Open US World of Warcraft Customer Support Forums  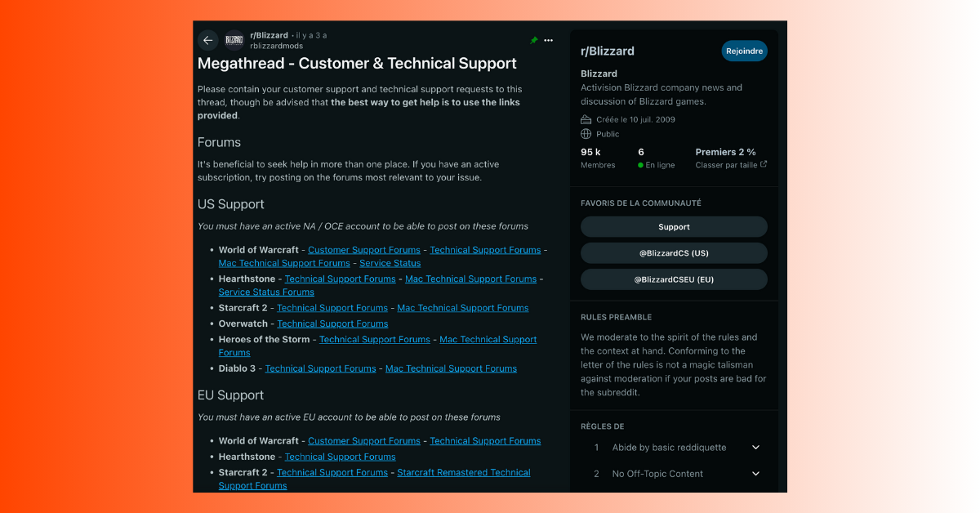[x=364, y=250]
